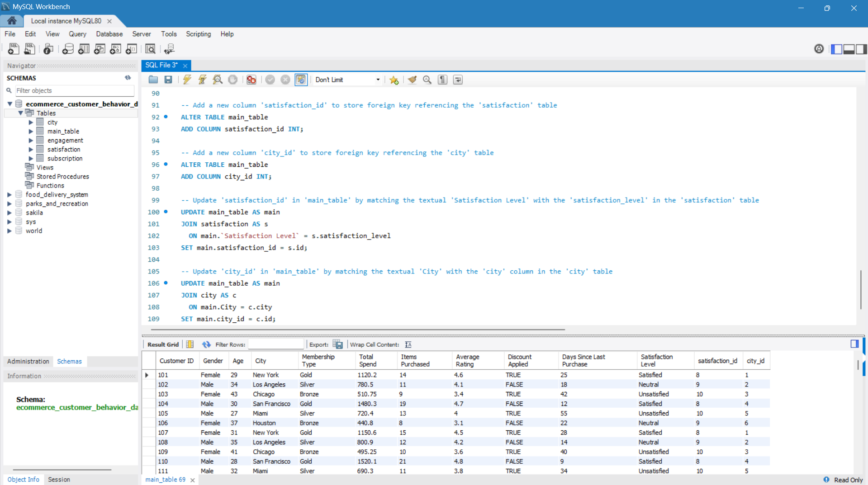Toggle the left sidebar panel
The image size is (868, 485).
(836, 49)
